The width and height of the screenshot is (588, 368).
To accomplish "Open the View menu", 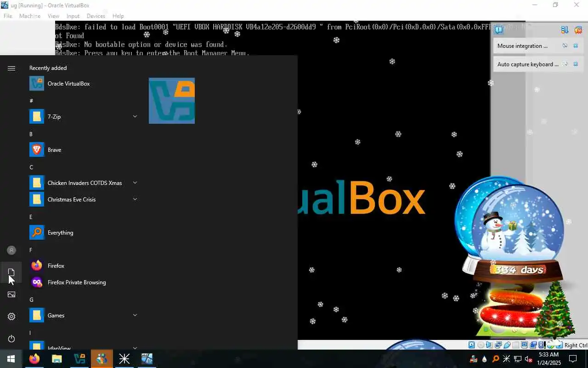I will click(x=53, y=16).
